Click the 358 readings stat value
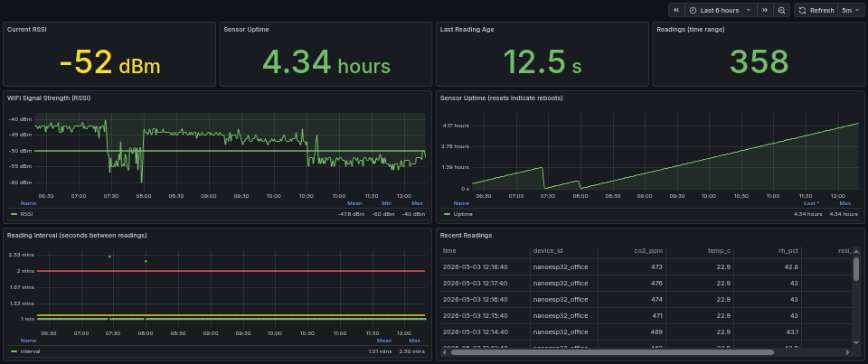 tap(759, 62)
